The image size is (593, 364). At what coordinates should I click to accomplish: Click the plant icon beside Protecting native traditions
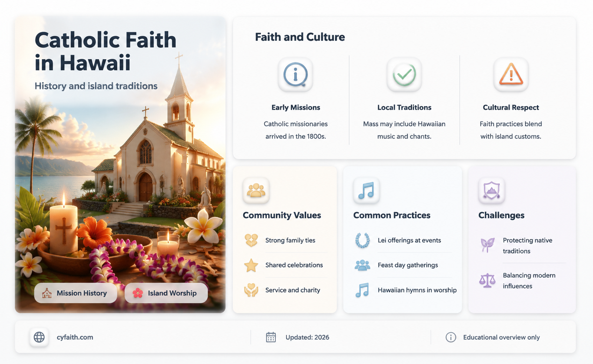coord(487,245)
